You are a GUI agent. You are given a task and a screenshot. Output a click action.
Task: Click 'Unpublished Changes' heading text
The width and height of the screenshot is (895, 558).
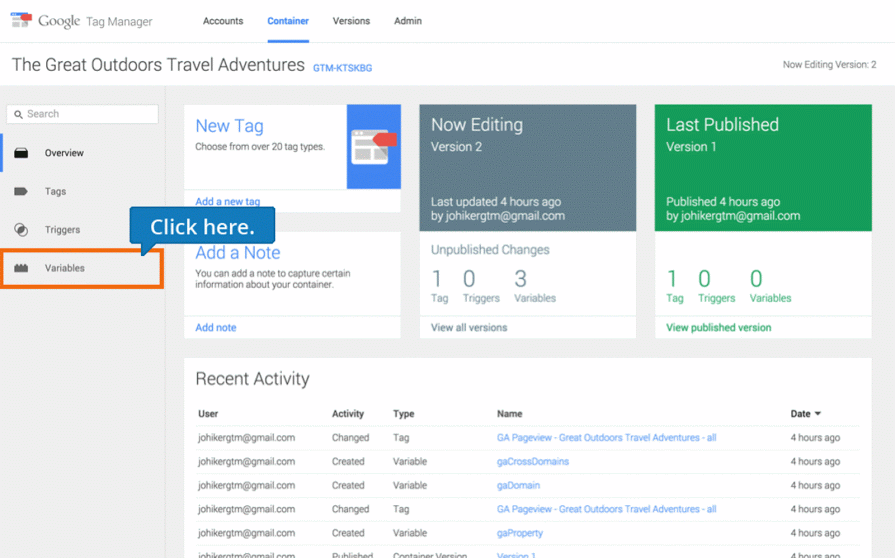490,250
